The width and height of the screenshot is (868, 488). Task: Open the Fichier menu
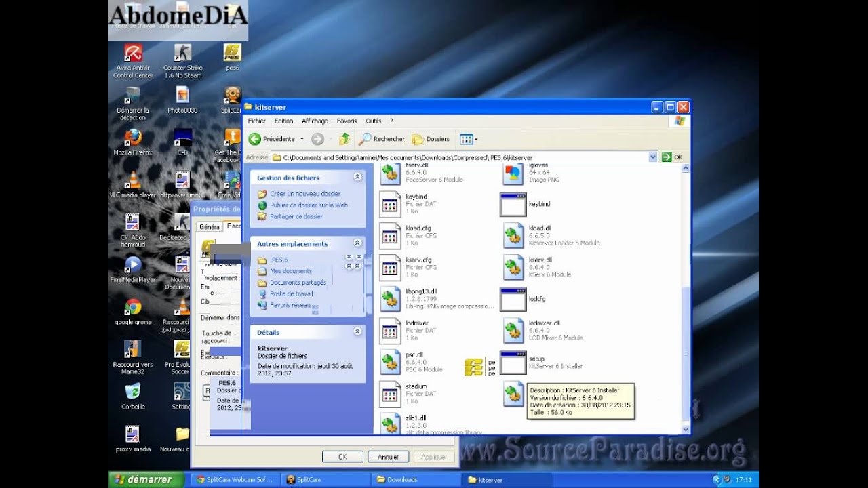click(256, 121)
